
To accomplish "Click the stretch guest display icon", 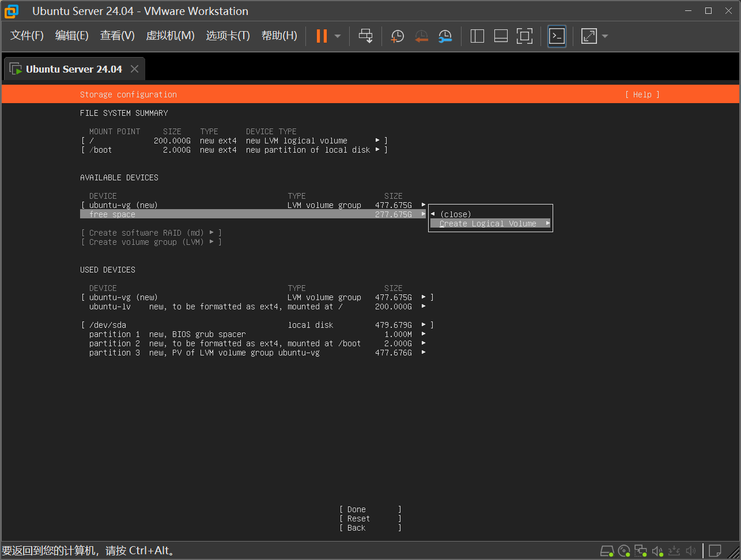I will (x=589, y=36).
